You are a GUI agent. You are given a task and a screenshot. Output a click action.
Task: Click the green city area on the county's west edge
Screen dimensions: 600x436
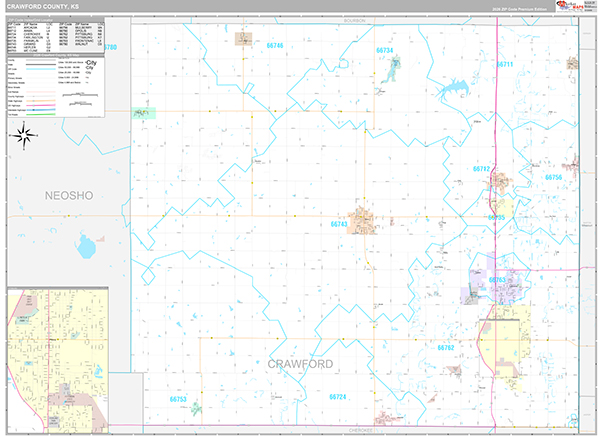click(x=143, y=113)
